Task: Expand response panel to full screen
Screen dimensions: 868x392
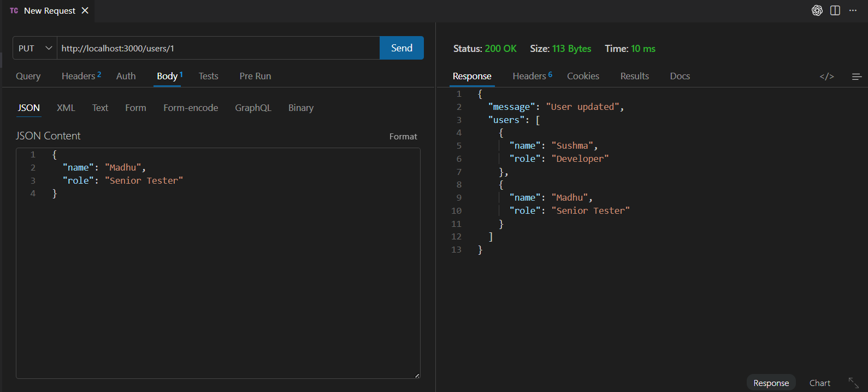Action: [853, 383]
